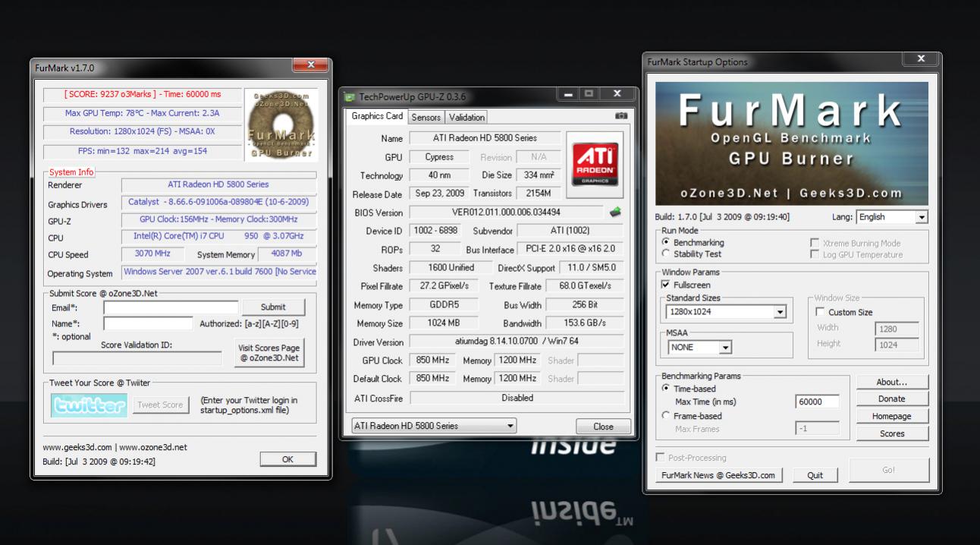Click ATI CrossFire Disabled value
Screen dimensions: 980x545
point(517,398)
